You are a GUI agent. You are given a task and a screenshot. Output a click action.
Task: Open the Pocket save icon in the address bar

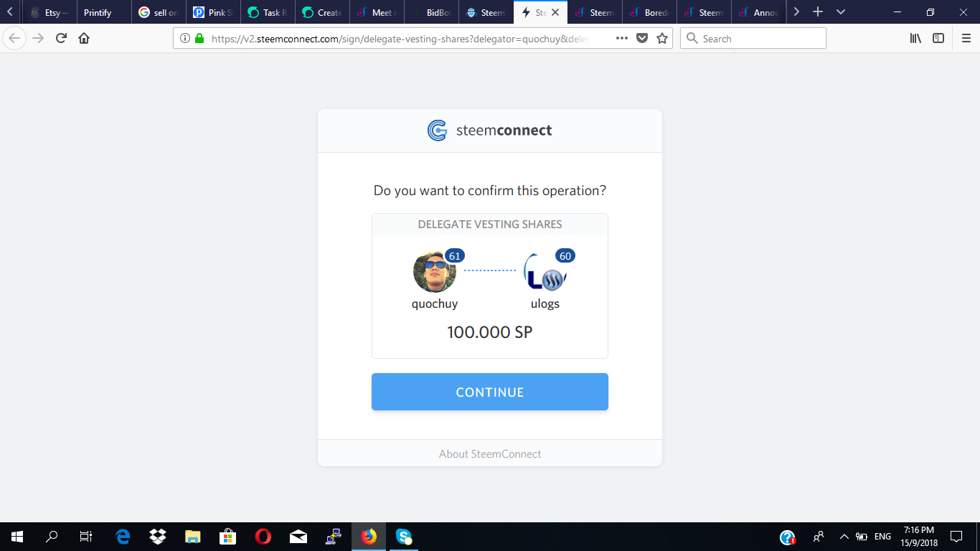pos(642,39)
